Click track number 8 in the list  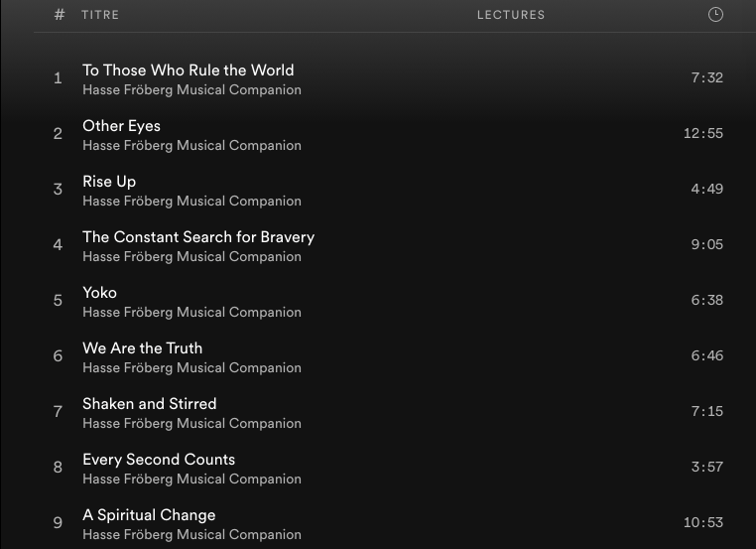pyautogui.click(x=58, y=467)
